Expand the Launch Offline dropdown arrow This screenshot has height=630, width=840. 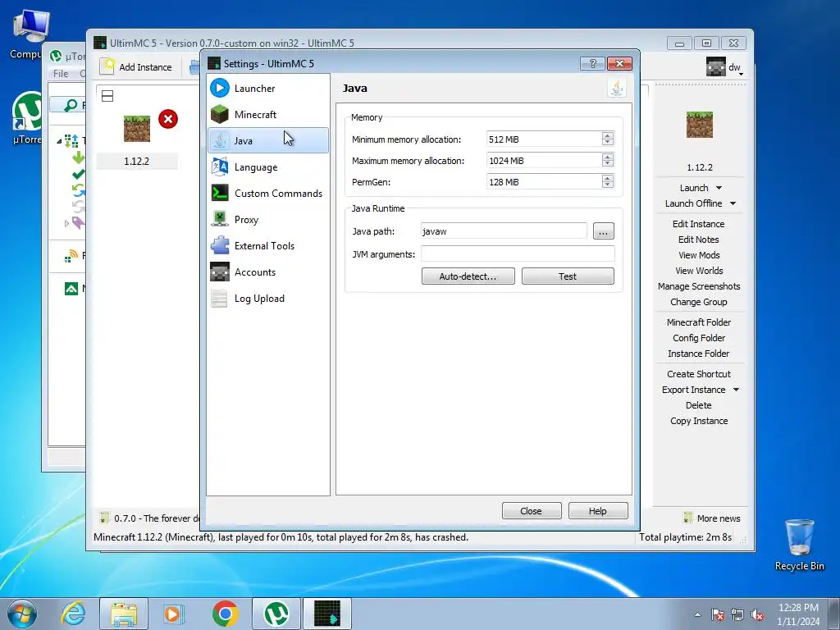coord(733,203)
